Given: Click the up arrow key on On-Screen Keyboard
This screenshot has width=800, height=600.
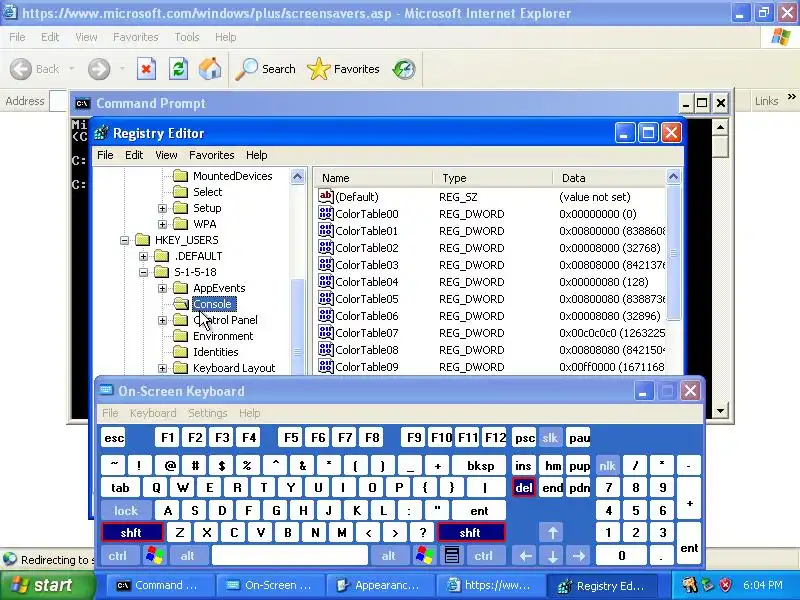Looking at the screenshot, I should pos(552,533).
